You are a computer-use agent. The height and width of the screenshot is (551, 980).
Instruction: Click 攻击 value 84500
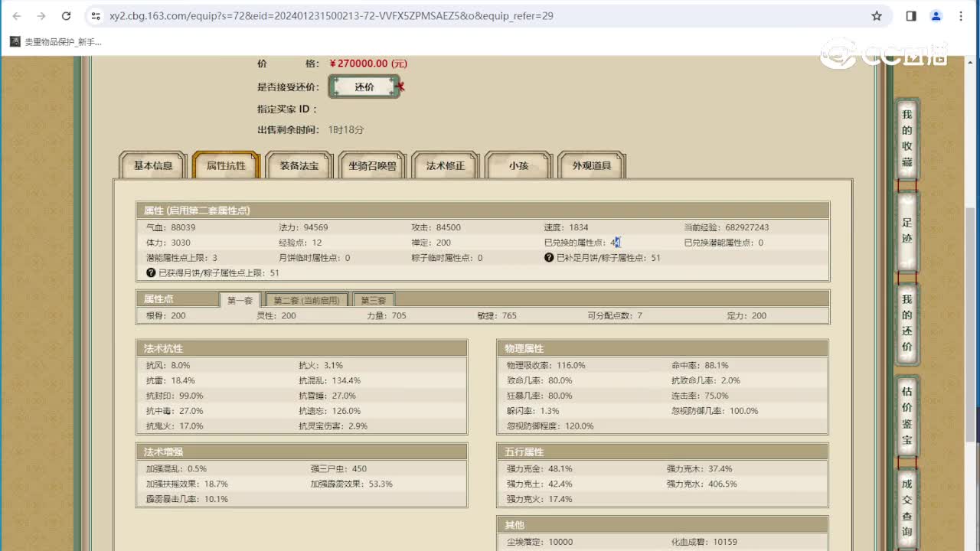[x=449, y=227]
